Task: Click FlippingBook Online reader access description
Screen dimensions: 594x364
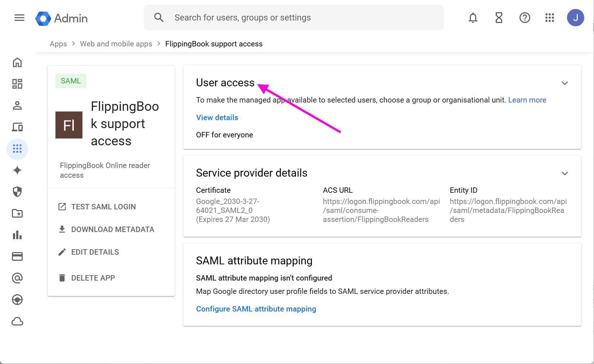Action: [105, 170]
